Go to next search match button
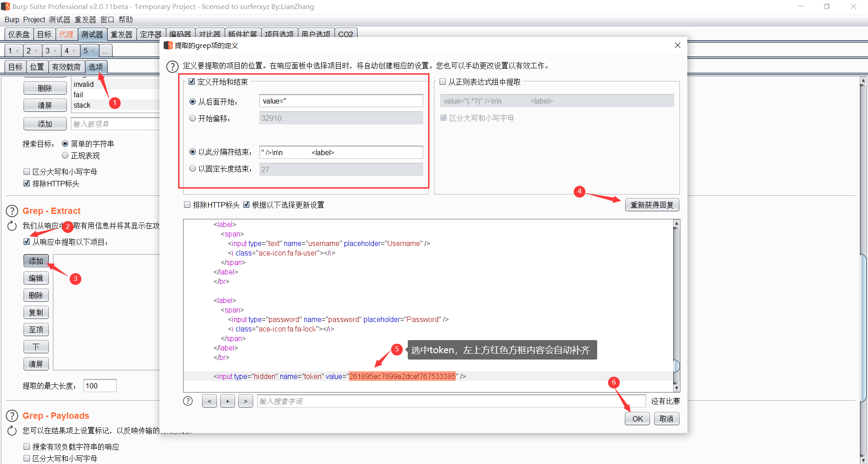This screenshot has width=868, height=464. point(245,401)
